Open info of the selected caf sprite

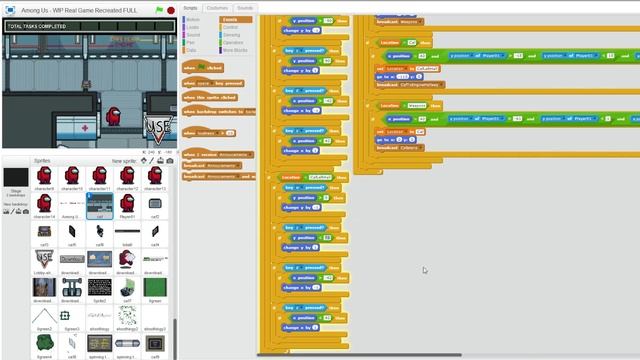click(89, 196)
